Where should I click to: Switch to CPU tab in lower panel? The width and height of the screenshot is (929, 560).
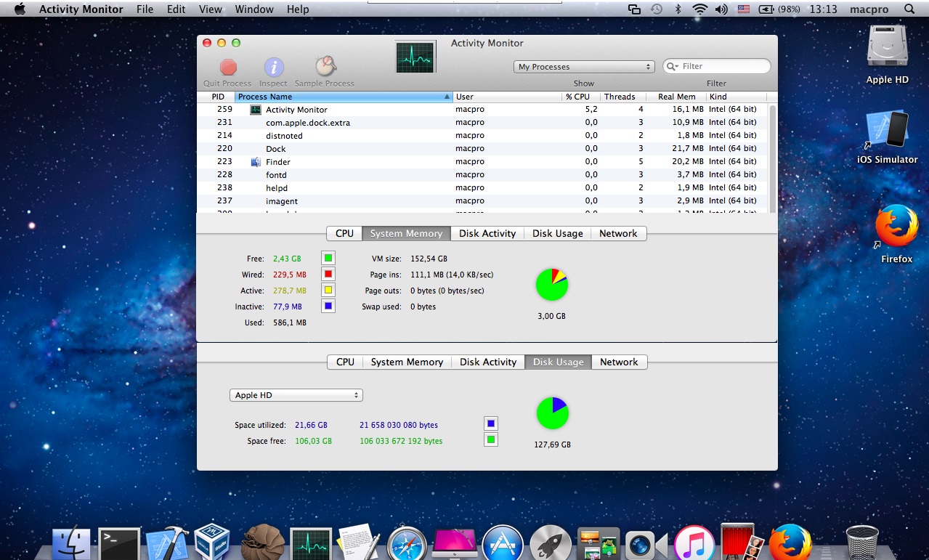345,362
